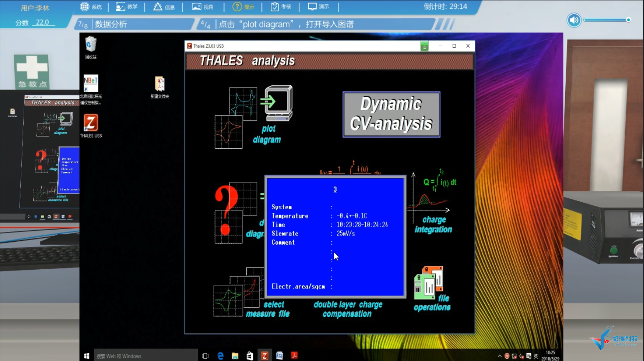
Task: Open the 新建文件夹 folder on desktop
Action: pos(160,87)
